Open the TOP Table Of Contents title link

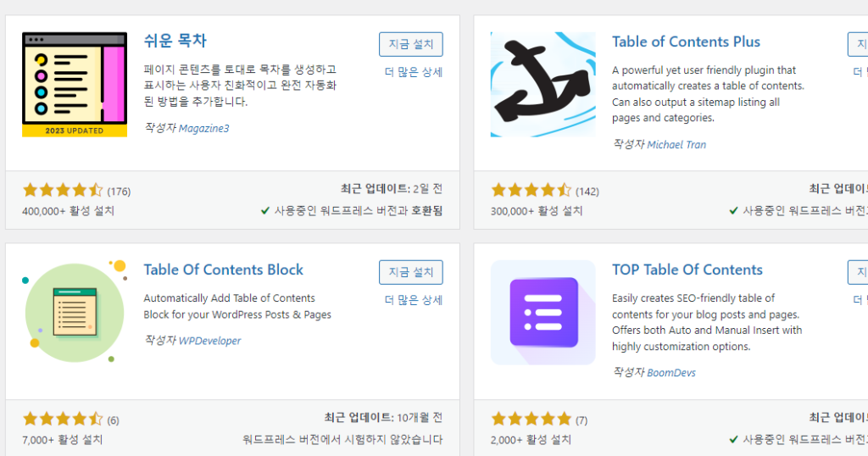(687, 270)
